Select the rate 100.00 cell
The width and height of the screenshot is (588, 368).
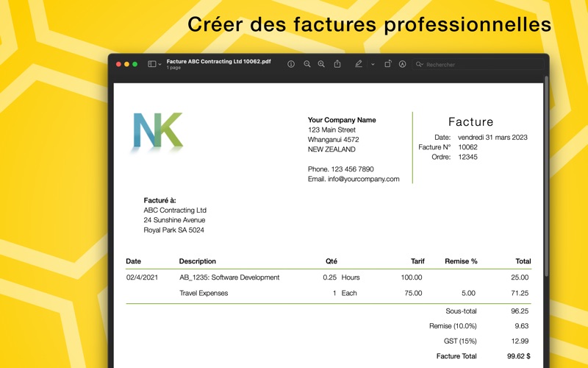point(412,277)
